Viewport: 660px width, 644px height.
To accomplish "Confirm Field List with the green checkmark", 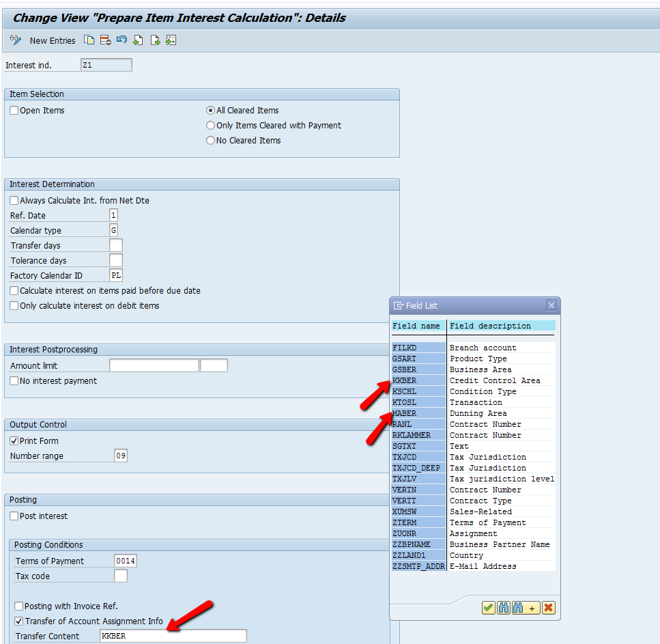I will pos(489,607).
